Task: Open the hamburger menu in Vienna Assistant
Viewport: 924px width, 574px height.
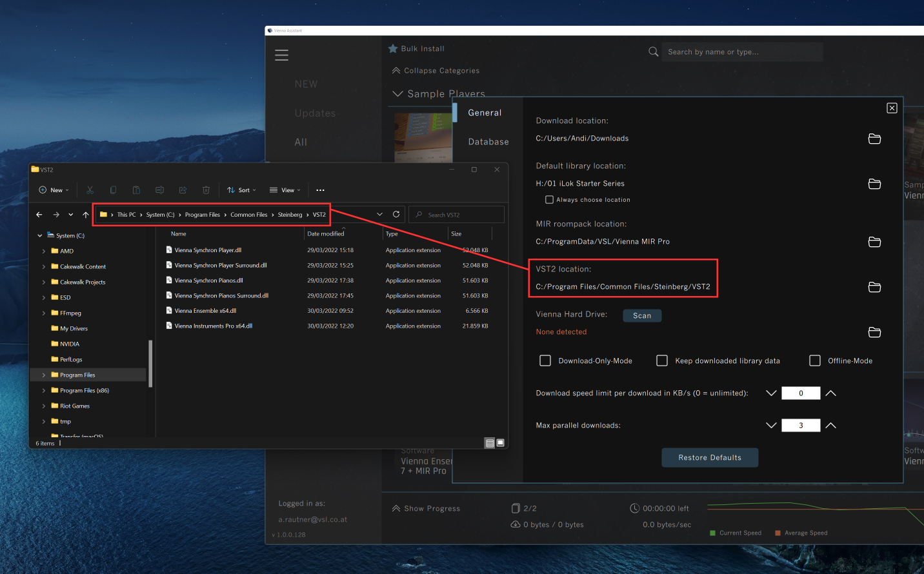Action: pyautogui.click(x=281, y=55)
